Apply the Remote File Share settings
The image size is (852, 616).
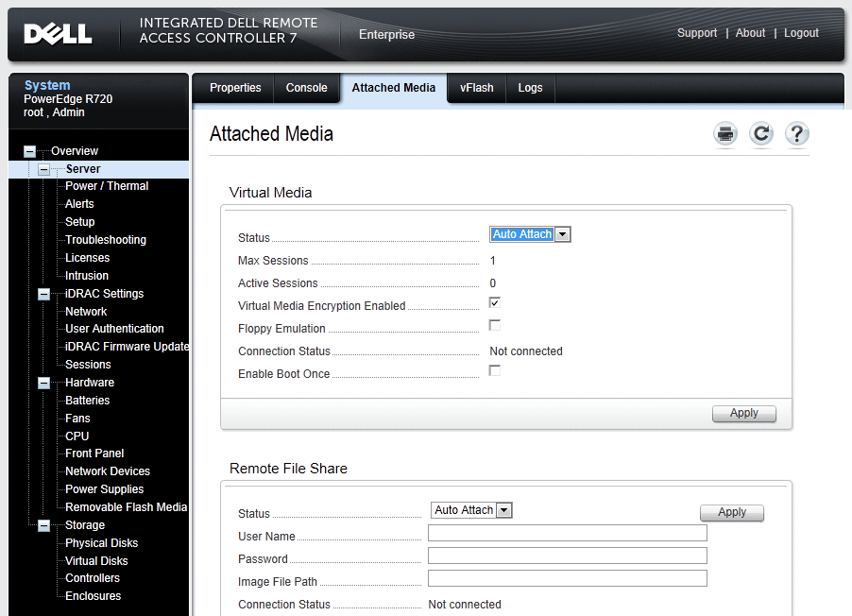732,512
